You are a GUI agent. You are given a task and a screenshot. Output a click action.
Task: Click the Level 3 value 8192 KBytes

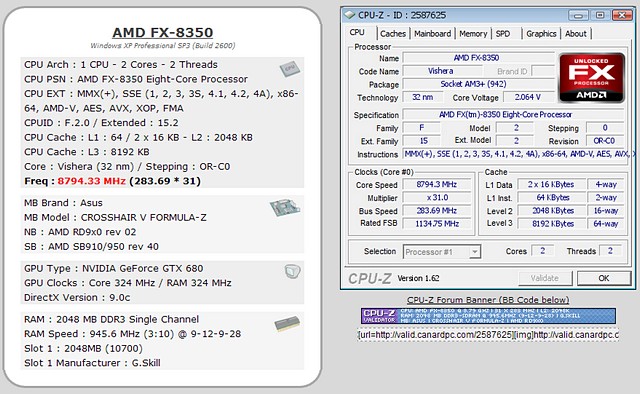pos(551,224)
